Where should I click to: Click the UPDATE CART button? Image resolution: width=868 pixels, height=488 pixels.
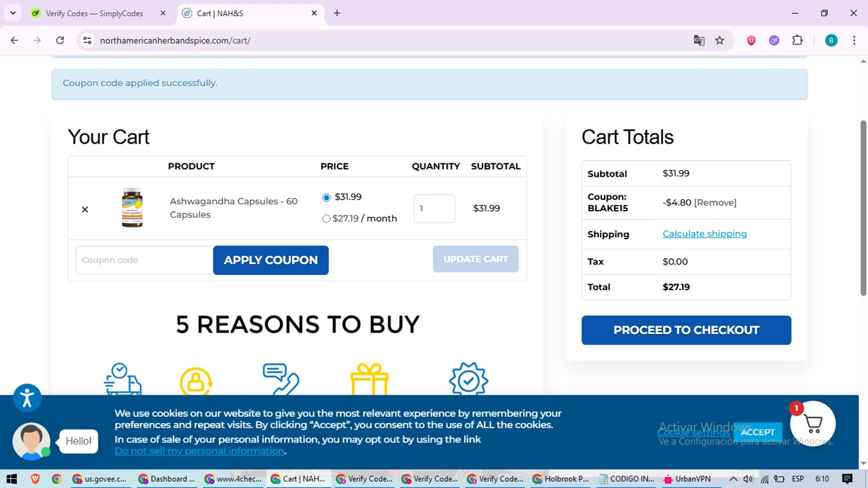pos(476,259)
